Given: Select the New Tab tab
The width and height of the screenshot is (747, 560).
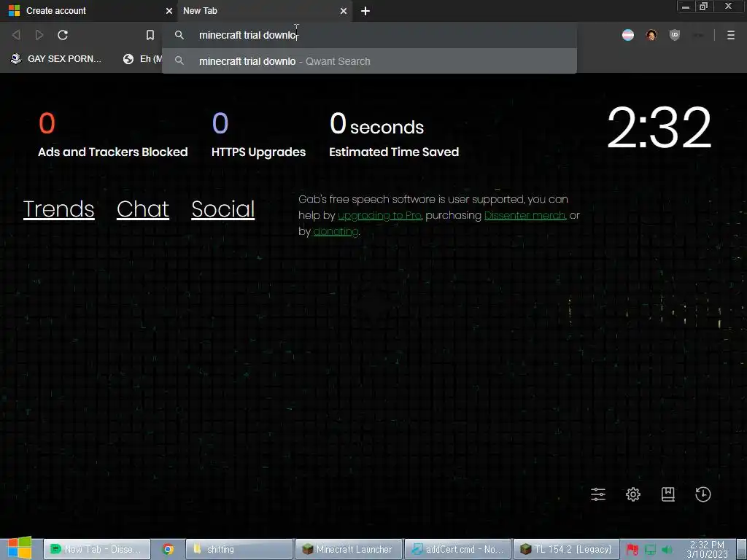Looking at the screenshot, I should coord(264,10).
